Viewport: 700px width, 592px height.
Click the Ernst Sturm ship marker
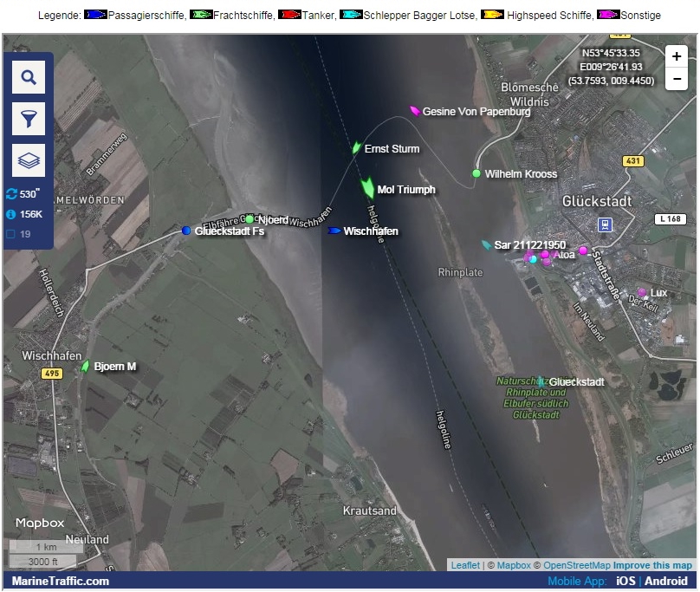pos(356,148)
